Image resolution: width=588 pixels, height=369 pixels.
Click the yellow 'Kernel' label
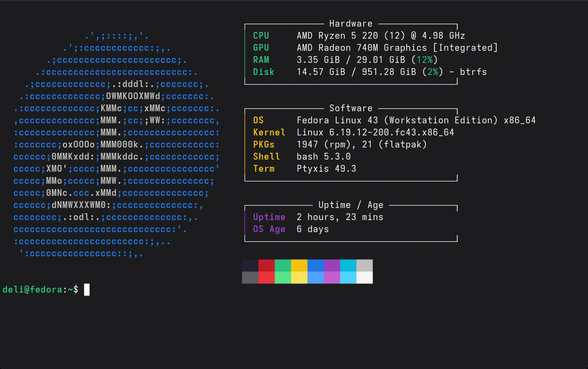[269, 133]
